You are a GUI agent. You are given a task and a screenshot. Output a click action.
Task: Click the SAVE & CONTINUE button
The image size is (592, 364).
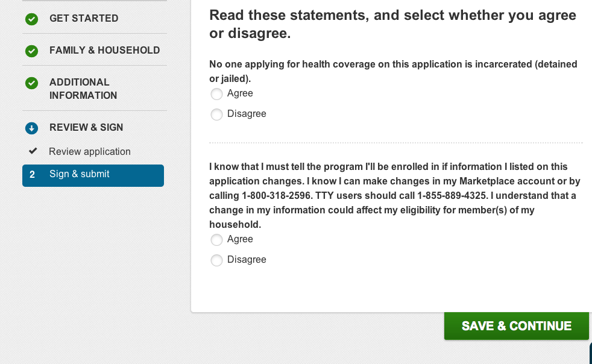(x=517, y=326)
